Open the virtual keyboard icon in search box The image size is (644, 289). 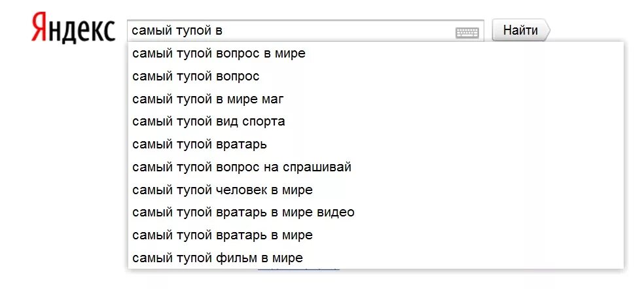(x=467, y=33)
